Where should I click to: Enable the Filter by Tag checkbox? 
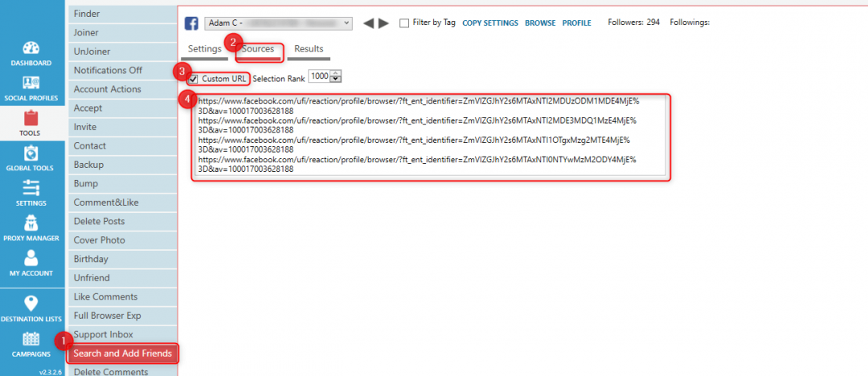tap(404, 23)
